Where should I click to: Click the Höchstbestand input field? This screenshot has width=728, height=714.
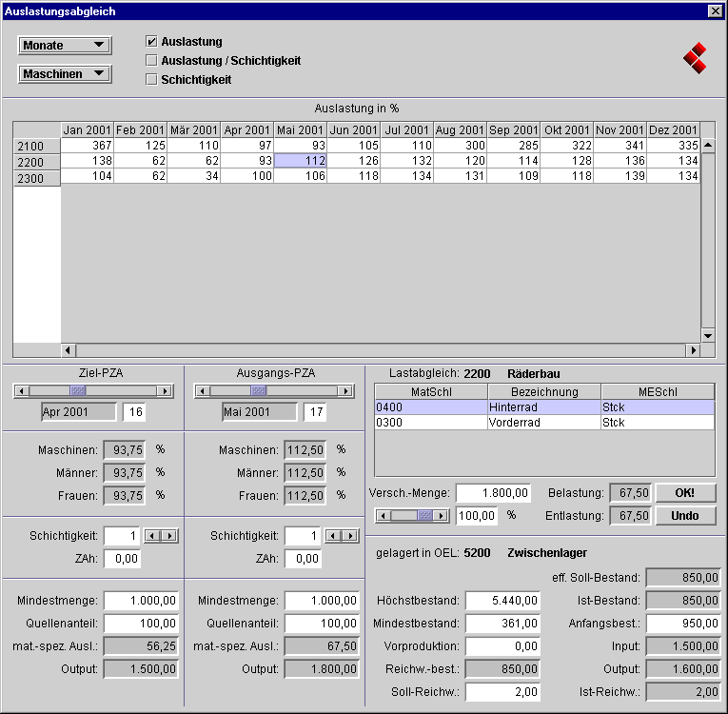tap(498, 601)
